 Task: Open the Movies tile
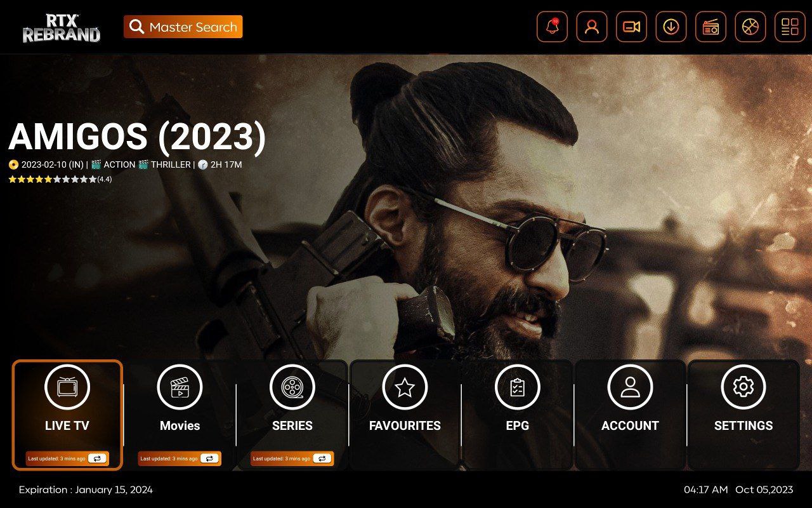tap(180, 406)
